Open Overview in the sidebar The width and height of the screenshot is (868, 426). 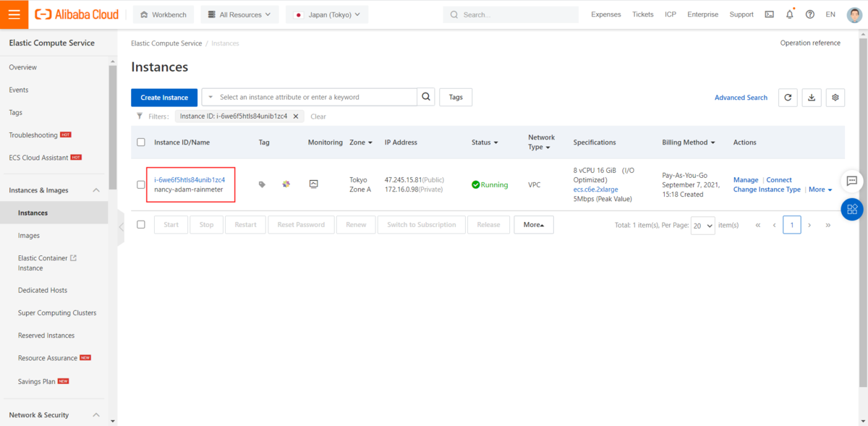[23, 67]
